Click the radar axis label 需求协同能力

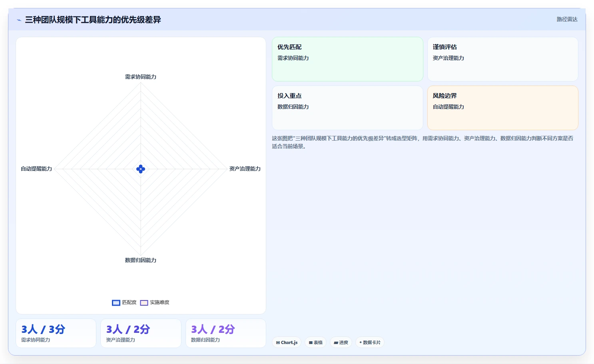pos(141,77)
